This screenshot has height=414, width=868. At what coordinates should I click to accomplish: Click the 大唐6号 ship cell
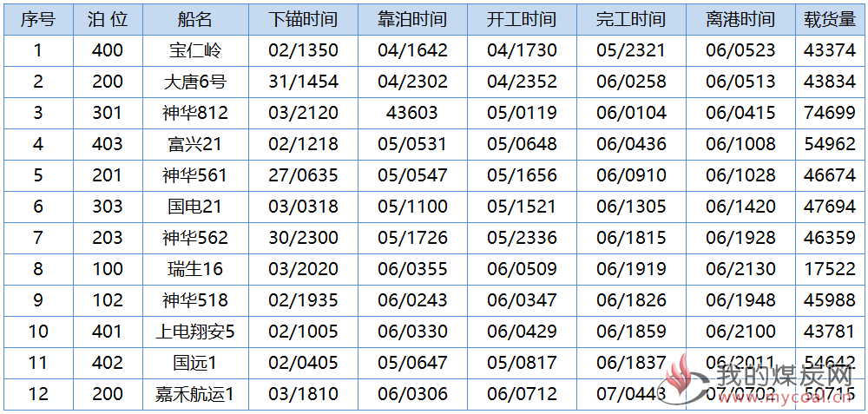194,82
